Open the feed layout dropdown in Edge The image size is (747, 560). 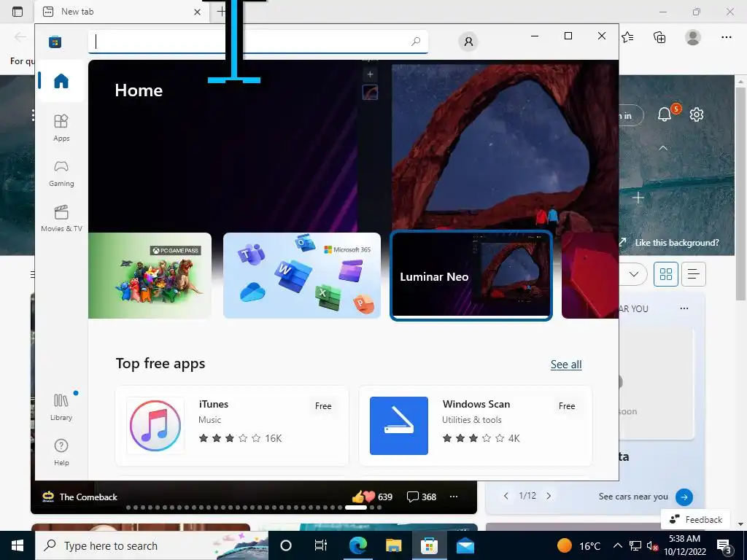click(634, 274)
